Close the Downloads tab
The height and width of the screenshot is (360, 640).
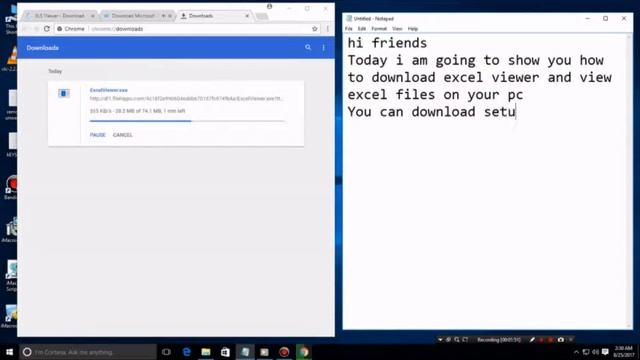click(247, 16)
